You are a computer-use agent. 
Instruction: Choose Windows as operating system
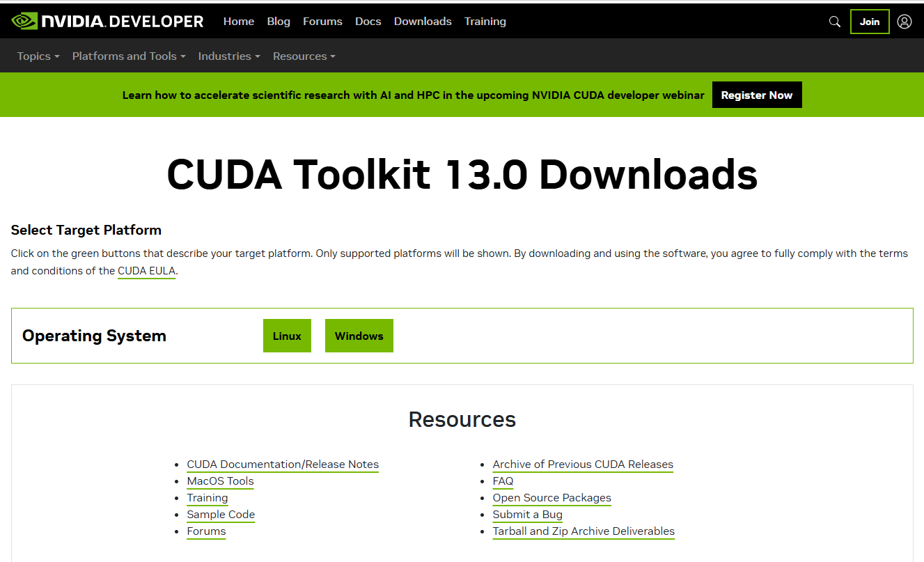point(359,336)
